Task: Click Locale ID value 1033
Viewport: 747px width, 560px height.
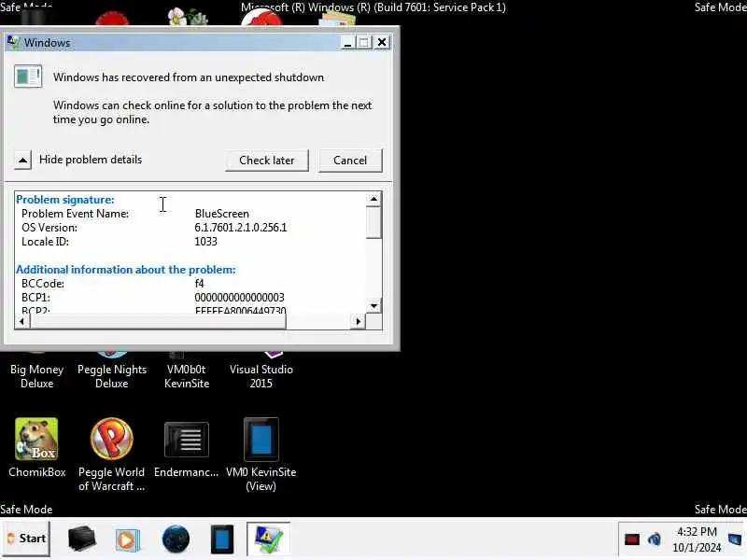Action: [205, 242]
